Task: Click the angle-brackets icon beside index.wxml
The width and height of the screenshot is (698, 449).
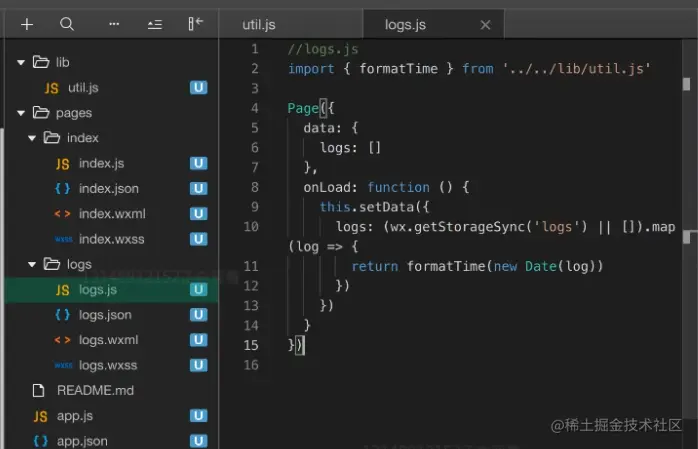Action: coord(62,214)
